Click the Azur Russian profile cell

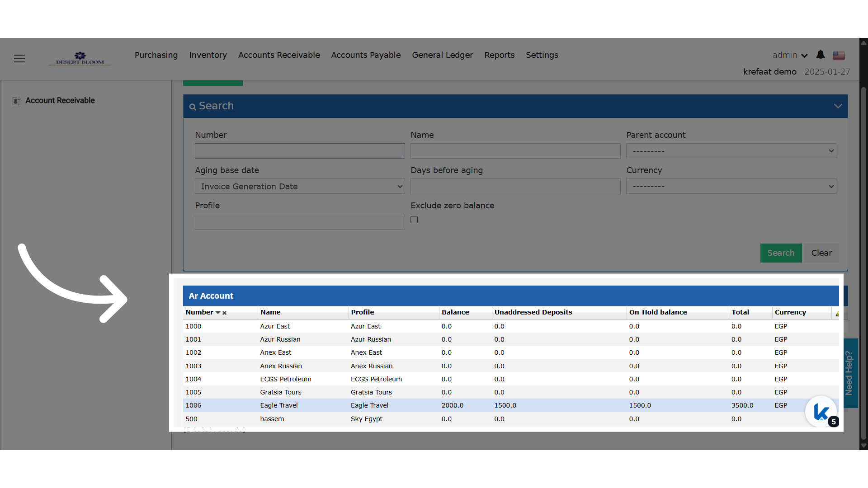(371, 339)
